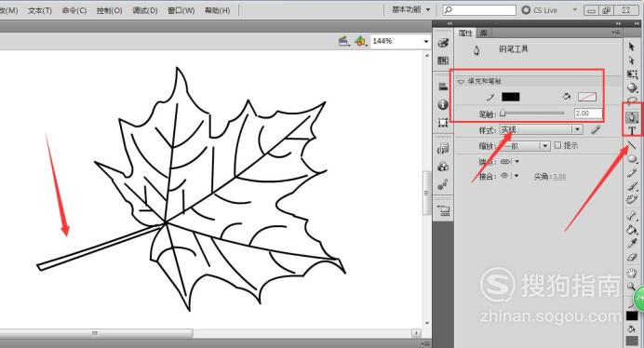This screenshot has width=644, height=348.
Task: Click the Edit Symbols icon
Action: [x=360, y=41]
